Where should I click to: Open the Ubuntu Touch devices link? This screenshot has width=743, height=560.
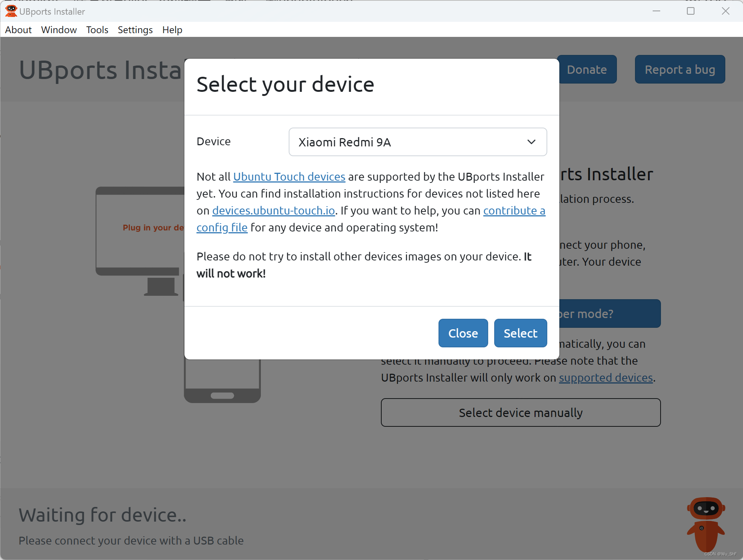[x=289, y=177]
